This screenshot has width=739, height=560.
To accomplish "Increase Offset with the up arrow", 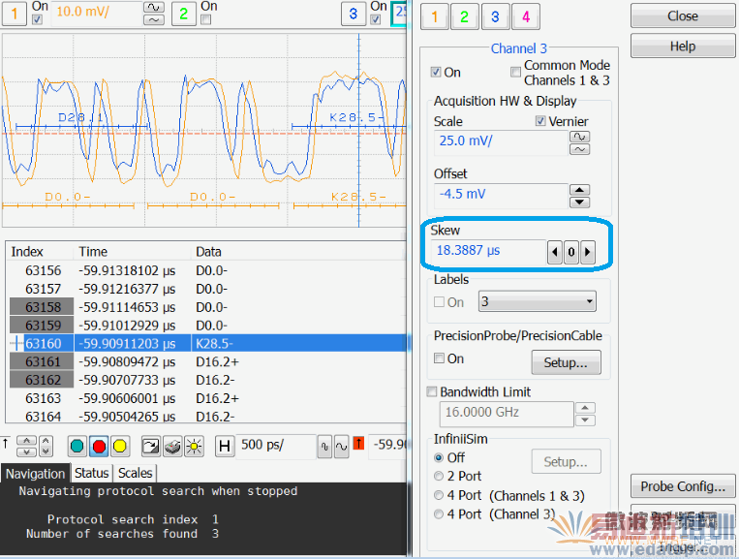I will (x=580, y=190).
